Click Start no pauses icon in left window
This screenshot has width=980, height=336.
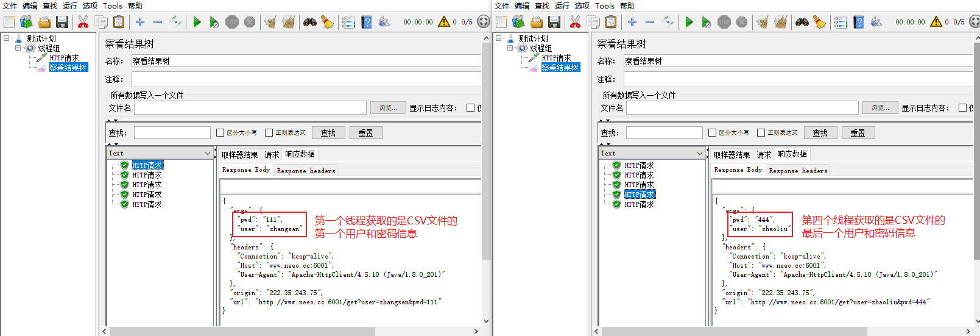point(214,22)
